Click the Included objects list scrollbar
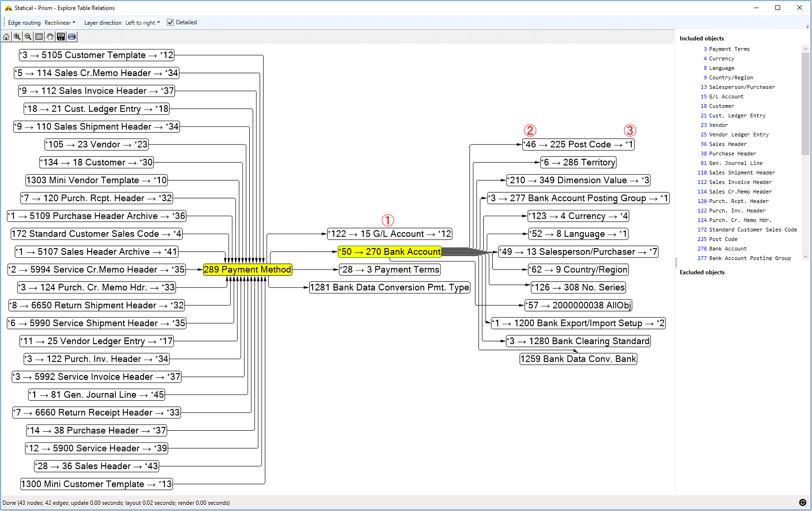812x511 pixels. (x=805, y=104)
